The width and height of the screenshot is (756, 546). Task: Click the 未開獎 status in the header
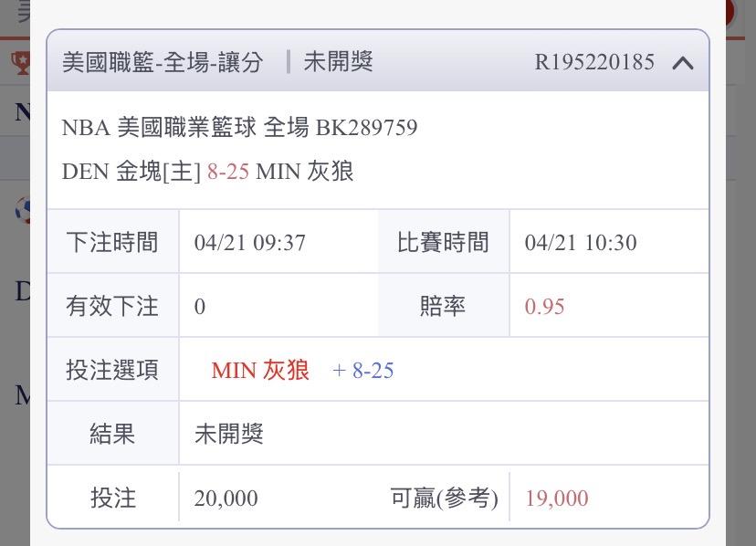338,62
